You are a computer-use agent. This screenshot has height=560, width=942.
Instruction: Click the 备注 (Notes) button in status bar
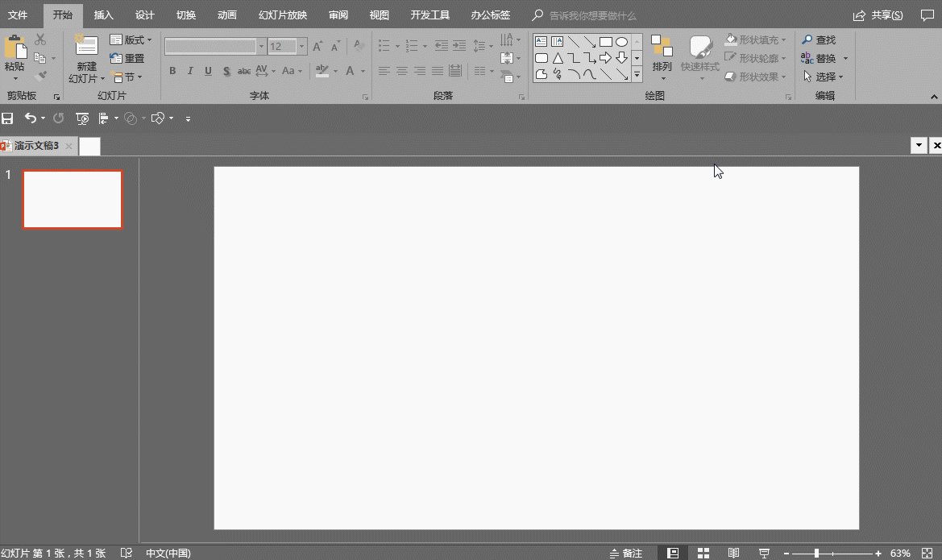pos(626,553)
